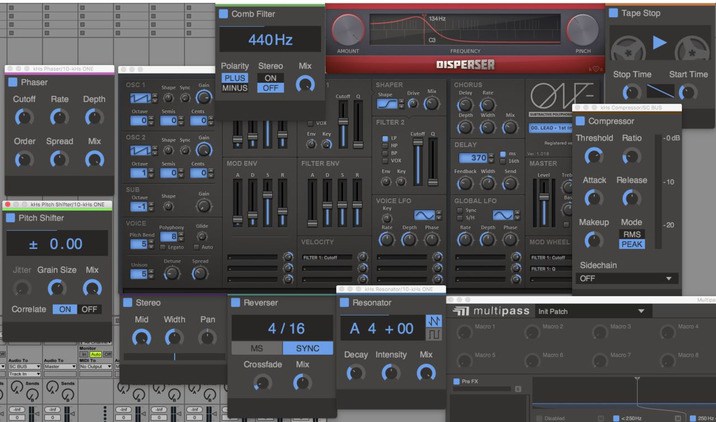Click the Auto monitor button in mixer

[95, 354]
